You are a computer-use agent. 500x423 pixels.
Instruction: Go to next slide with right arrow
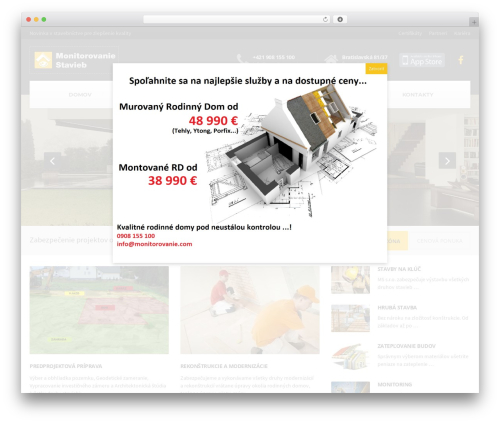[447, 161]
